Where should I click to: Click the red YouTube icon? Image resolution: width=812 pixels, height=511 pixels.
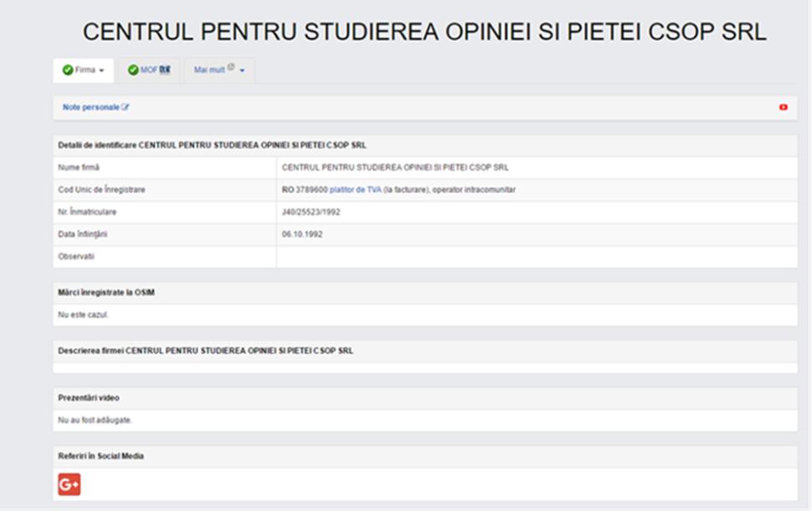(784, 107)
